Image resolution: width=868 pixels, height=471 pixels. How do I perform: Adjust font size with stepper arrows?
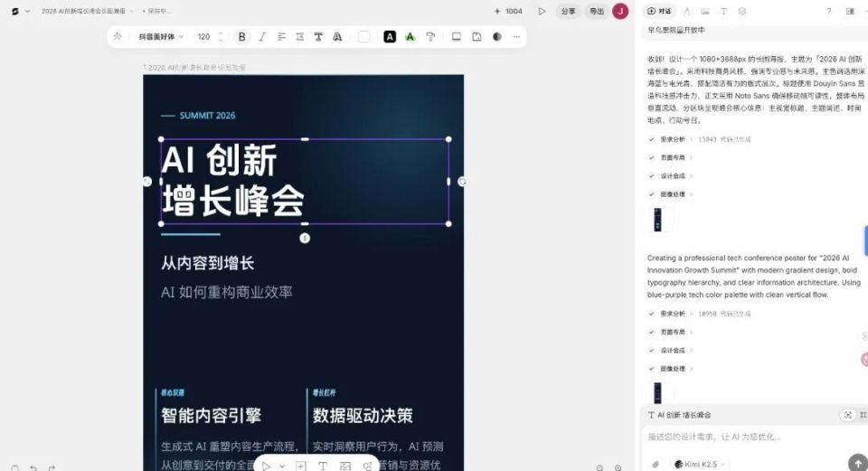[221, 36]
